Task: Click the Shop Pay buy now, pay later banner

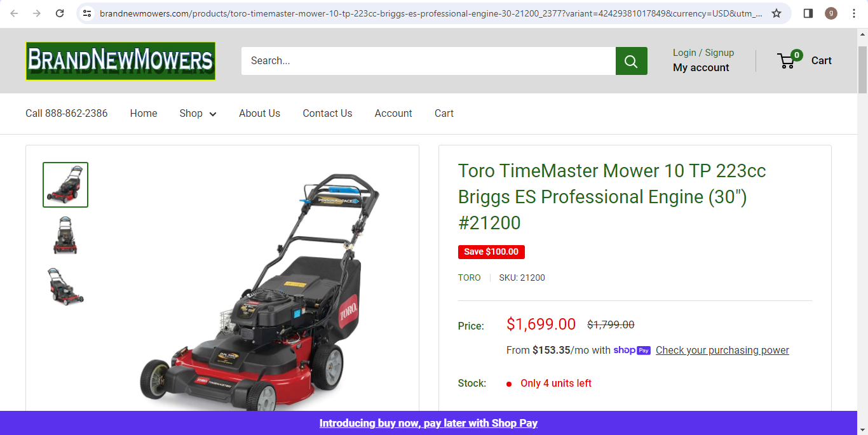Action: coord(428,423)
